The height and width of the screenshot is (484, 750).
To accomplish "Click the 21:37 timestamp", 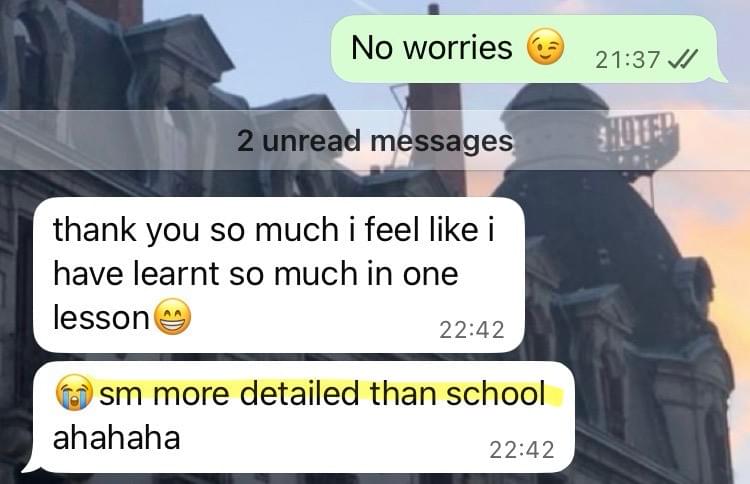I will (x=628, y=60).
